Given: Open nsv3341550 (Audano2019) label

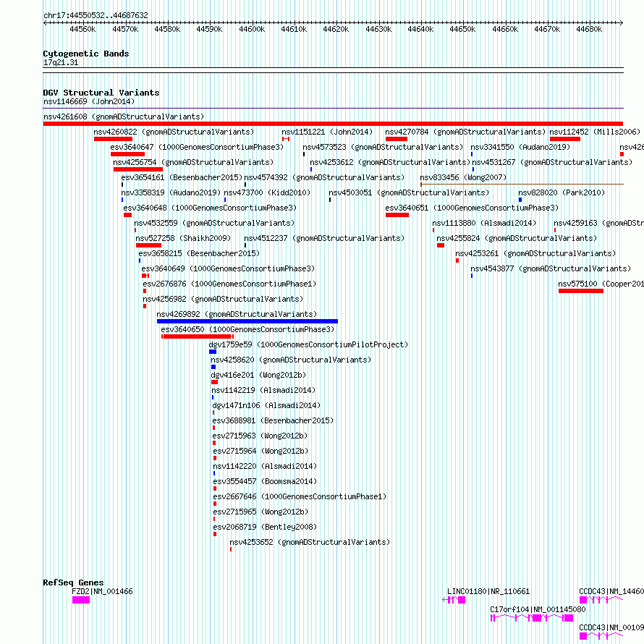Looking at the screenshot, I should tap(520, 147).
